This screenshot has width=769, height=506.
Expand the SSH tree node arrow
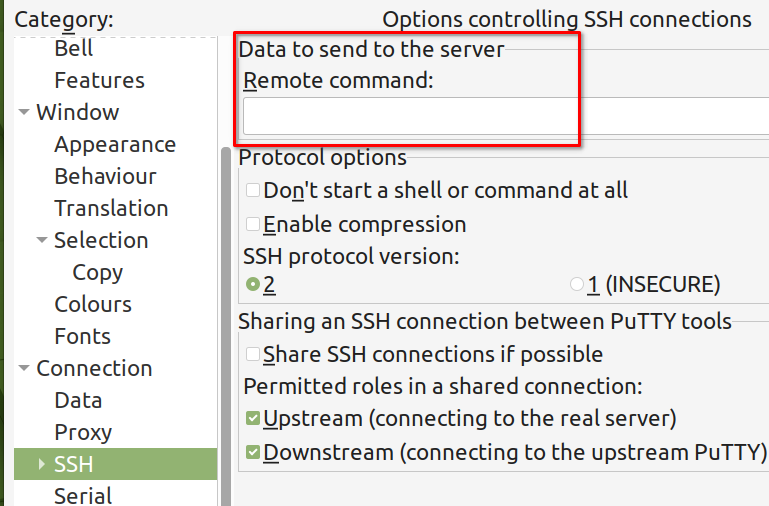point(41,464)
